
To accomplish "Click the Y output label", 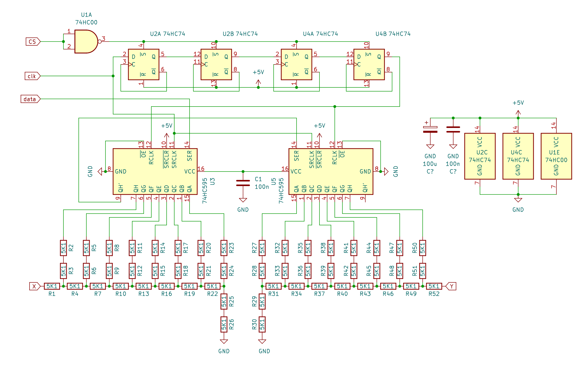I will 451,286.
